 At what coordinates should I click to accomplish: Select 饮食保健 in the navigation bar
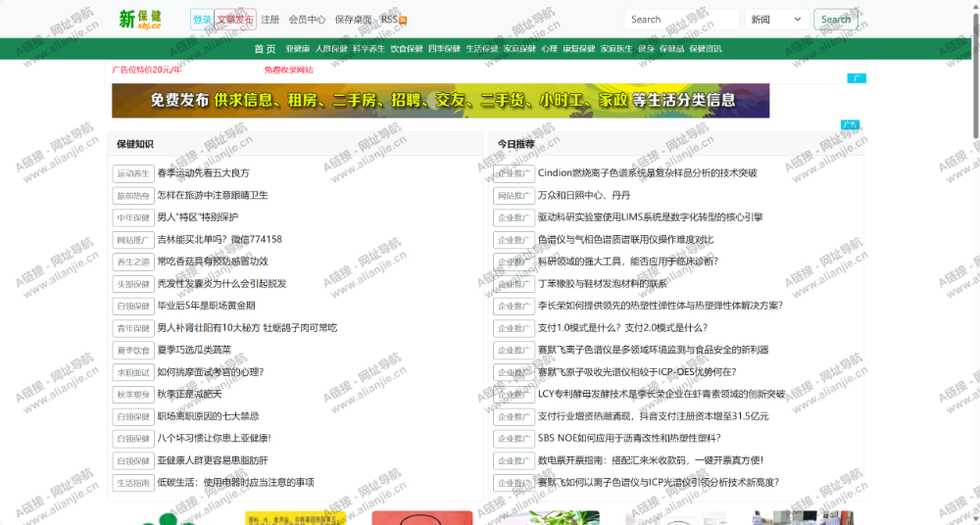tap(407, 49)
